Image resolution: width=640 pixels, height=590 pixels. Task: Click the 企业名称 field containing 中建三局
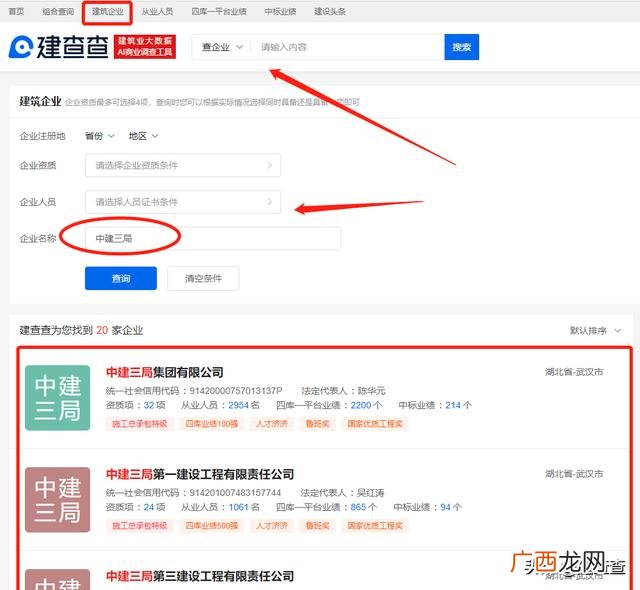pyautogui.click(x=213, y=238)
